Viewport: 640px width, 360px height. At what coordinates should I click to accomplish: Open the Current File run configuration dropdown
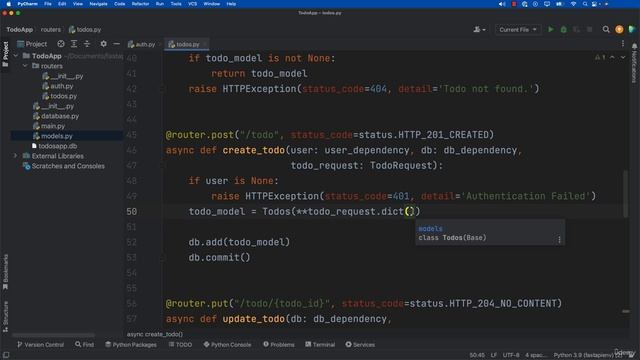518,29
